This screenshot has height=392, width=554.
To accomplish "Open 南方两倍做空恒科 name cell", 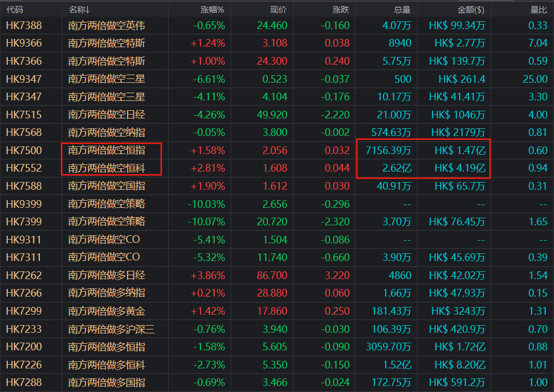I will (106, 168).
